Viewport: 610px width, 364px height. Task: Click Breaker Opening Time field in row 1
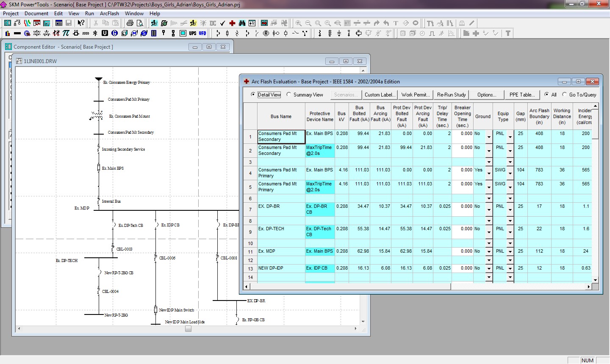click(x=462, y=137)
